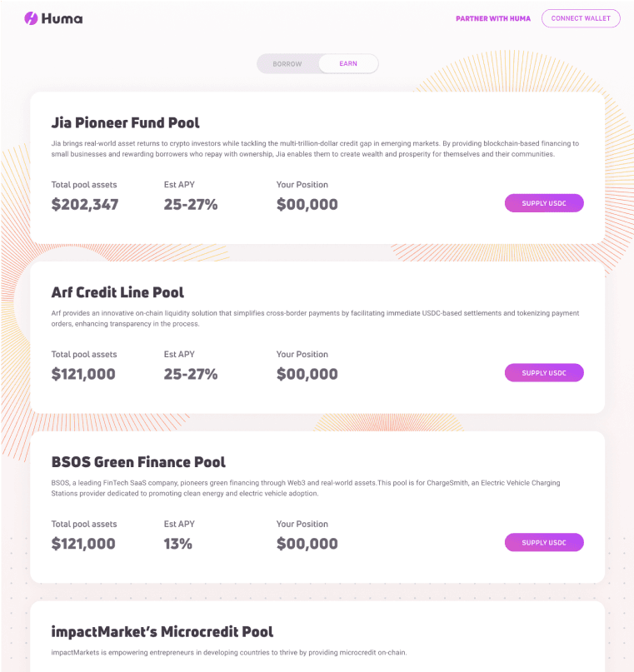Switch to the Borrow mode toggle

point(287,64)
